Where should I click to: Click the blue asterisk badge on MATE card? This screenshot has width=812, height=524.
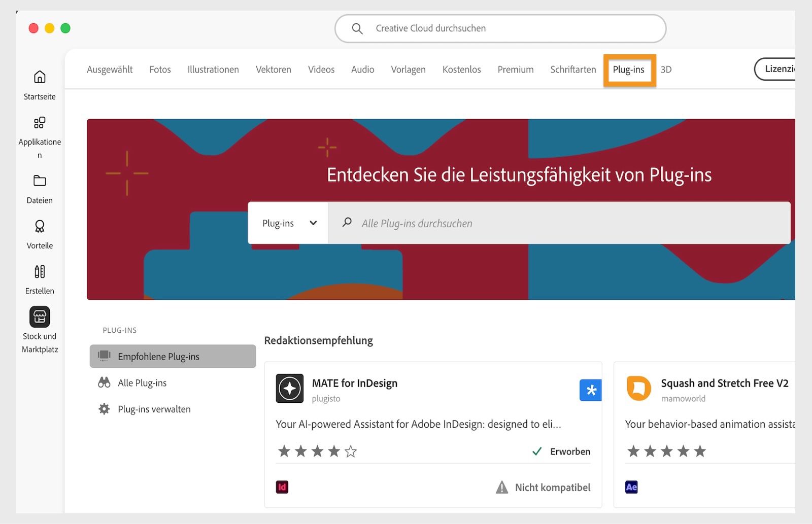[x=591, y=390]
